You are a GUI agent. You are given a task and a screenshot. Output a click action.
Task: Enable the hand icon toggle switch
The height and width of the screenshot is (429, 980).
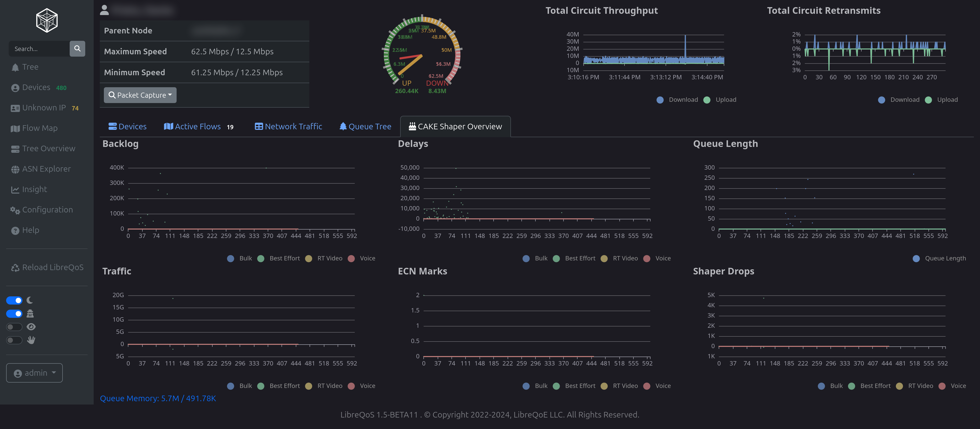tap(15, 340)
